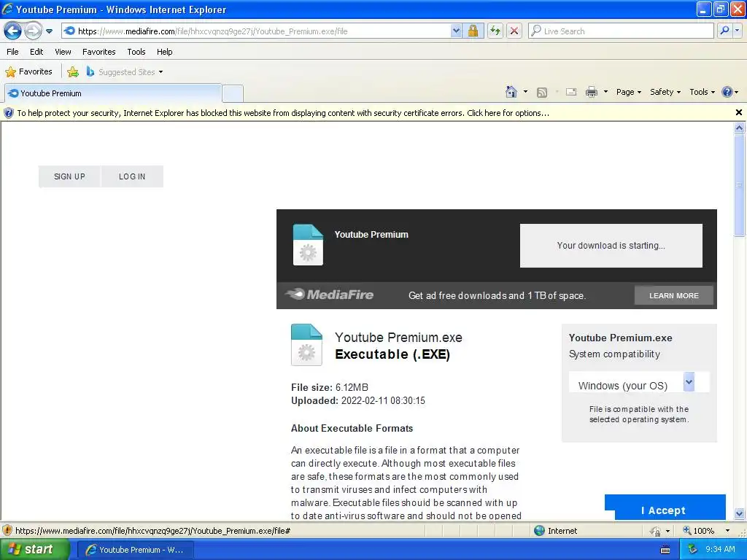Image resolution: width=747 pixels, height=560 pixels.
Task: Click the Read Mail icon
Action: 571,92
